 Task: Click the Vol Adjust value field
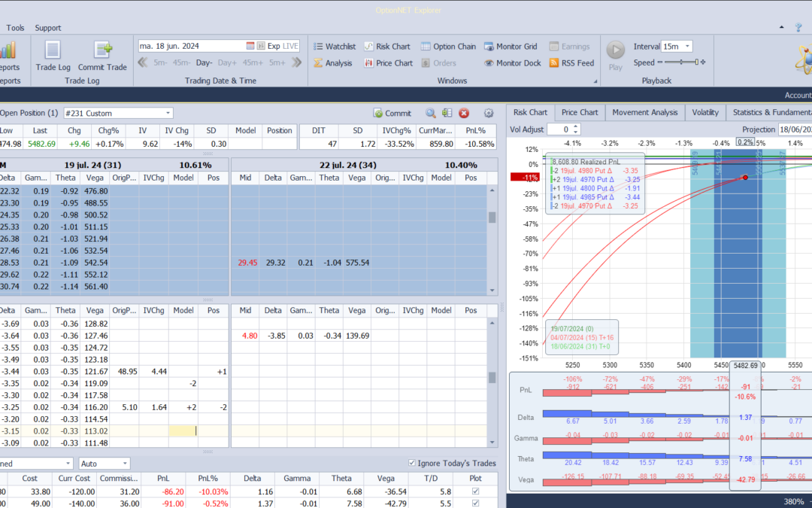pos(560,129)
